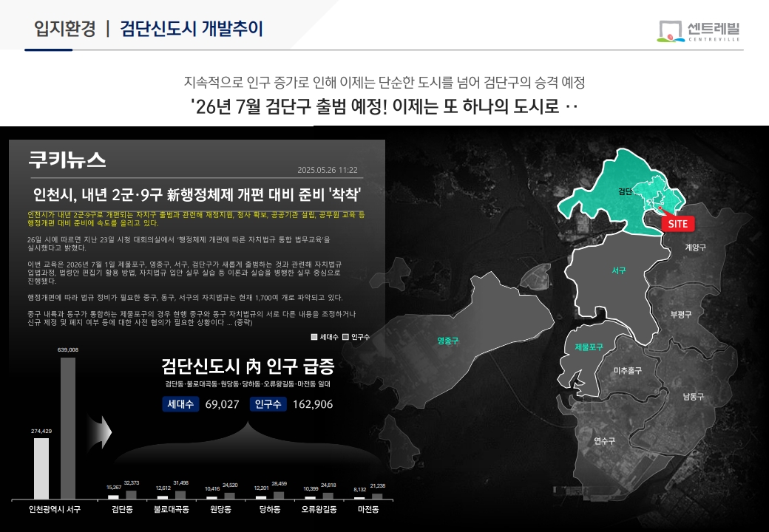Click the 당하동 axis label
Screen dimensions: 769x532
pyautogui.click(x=270, y=510)
